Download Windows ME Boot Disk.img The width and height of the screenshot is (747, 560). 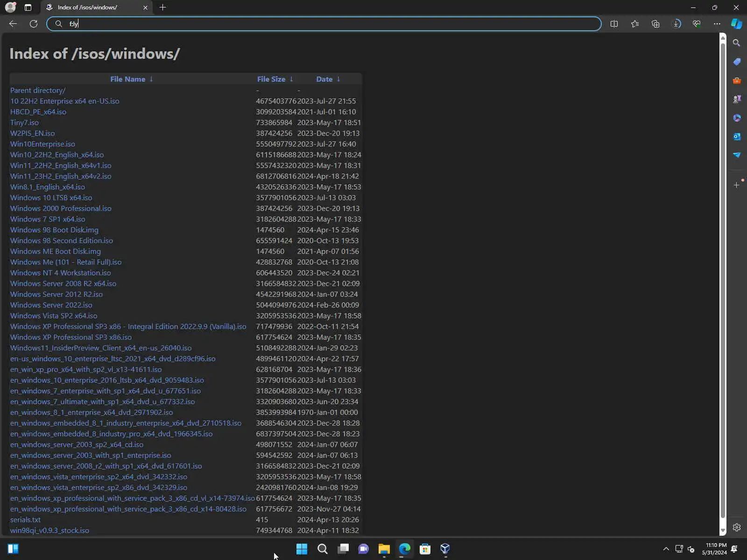pyautogui.click(x=56, y=252)
